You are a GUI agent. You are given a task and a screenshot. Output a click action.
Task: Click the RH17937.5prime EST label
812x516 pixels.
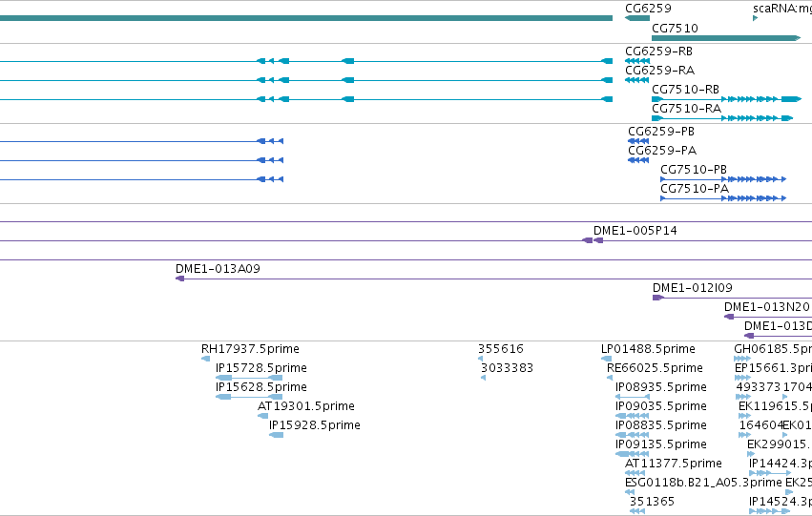pos(250,349)
